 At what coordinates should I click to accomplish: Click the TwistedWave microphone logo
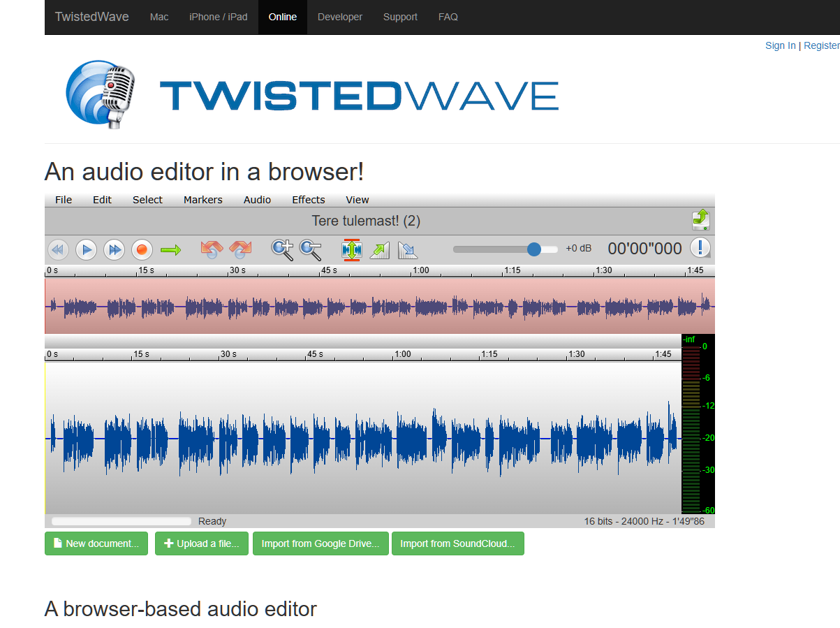pyautogui.click(x=101, y=94)
